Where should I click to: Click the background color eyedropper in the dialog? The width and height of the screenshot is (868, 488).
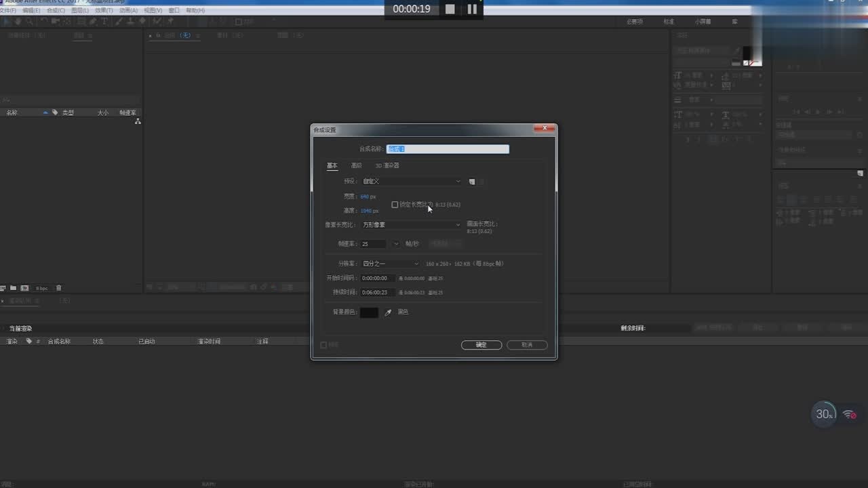click(388, 312)
